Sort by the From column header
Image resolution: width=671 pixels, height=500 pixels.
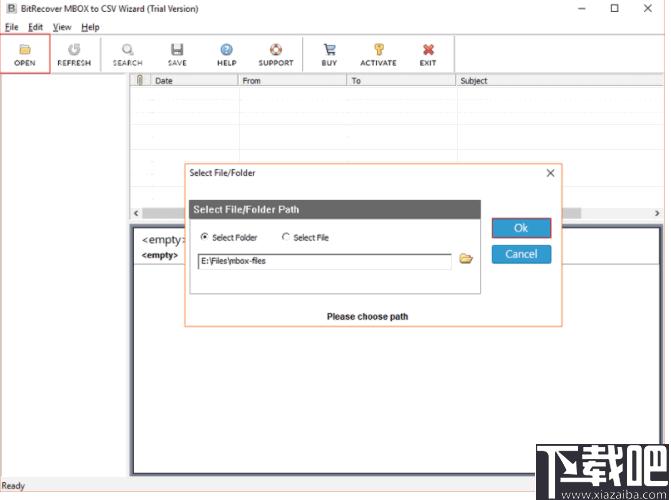coord(292,80)
